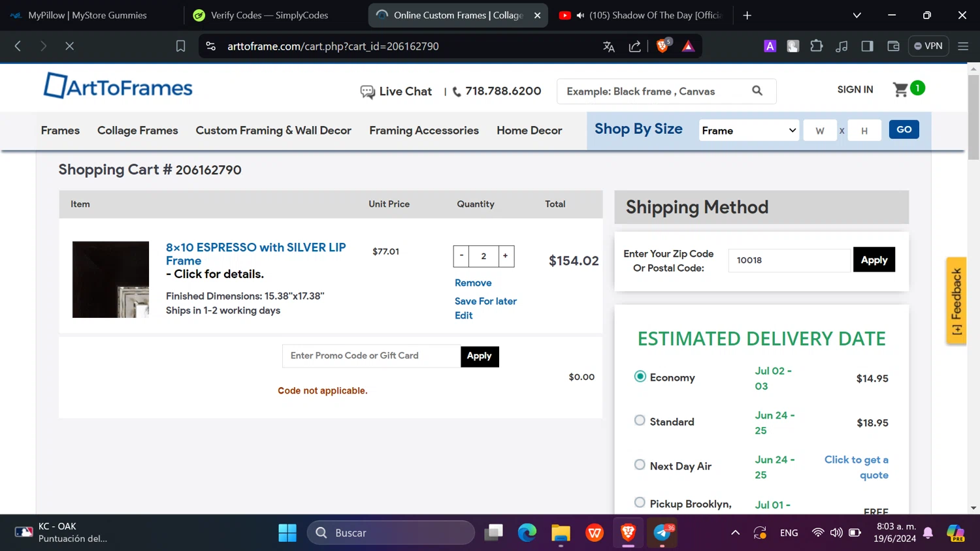Focus the W width field
Image resolution: width=980 pixels, height=551 pixels.
(x=820, y=131)
